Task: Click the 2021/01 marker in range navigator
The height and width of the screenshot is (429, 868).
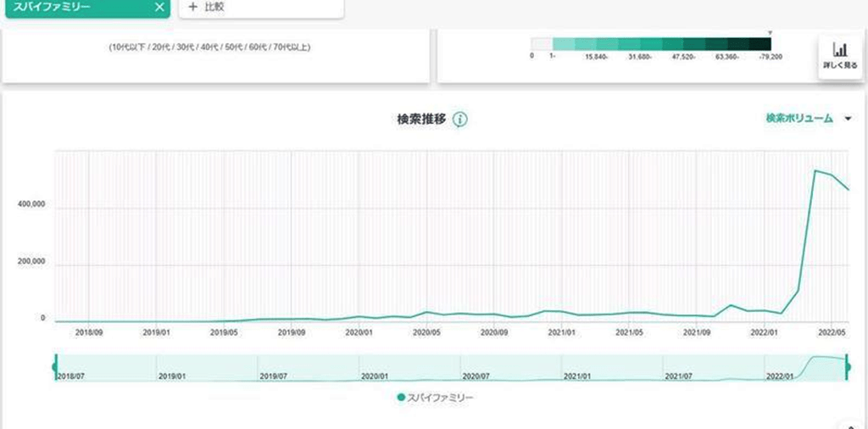Action: [x=577, y=376]
